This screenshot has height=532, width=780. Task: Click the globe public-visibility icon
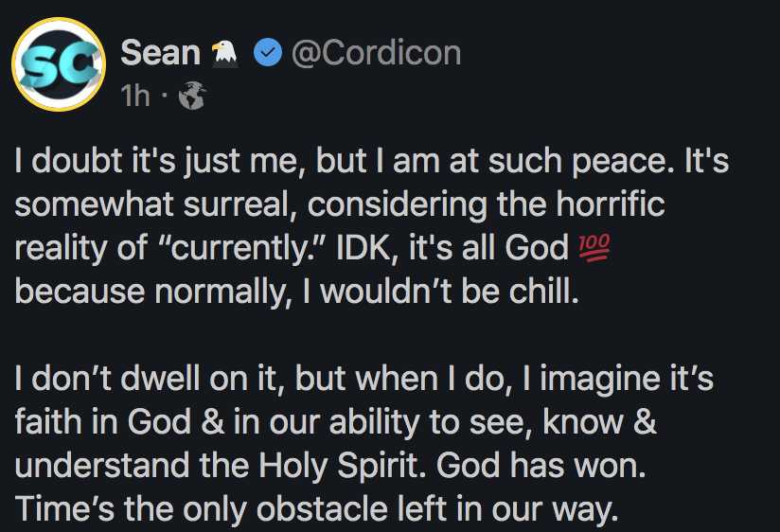[191, 96]
